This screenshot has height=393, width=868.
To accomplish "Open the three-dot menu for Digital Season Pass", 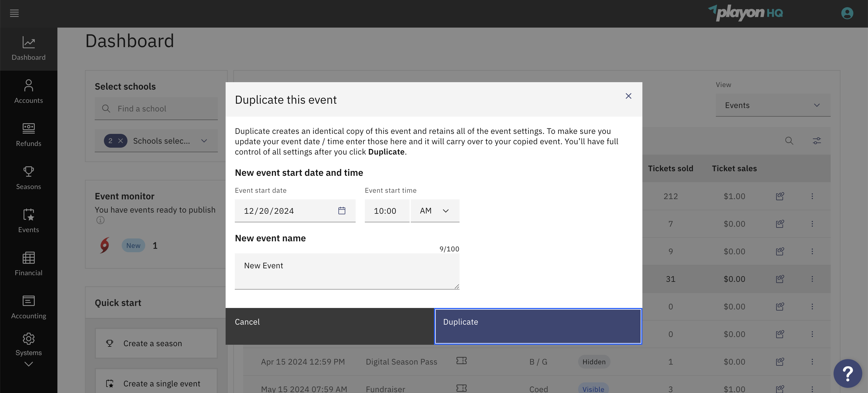I will [812, 362].
